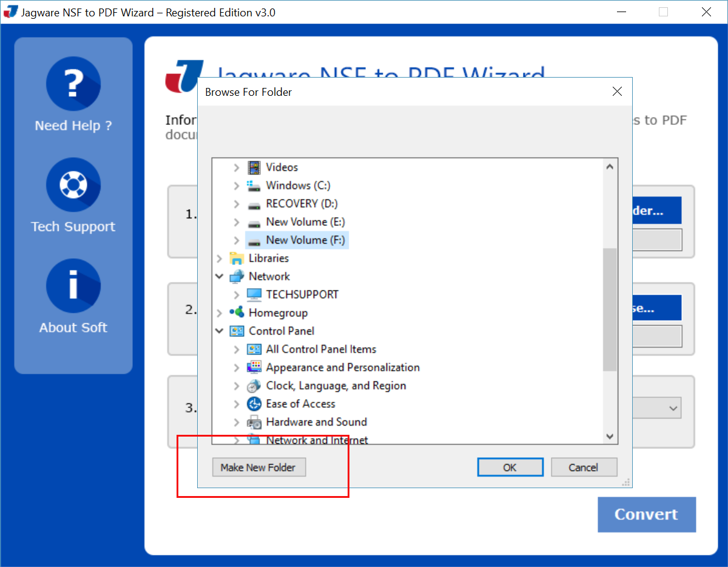The width and height of the screenshot is (728, 567).
Task: Expand the TECHSUPPORT tree node
Action: 237,295
